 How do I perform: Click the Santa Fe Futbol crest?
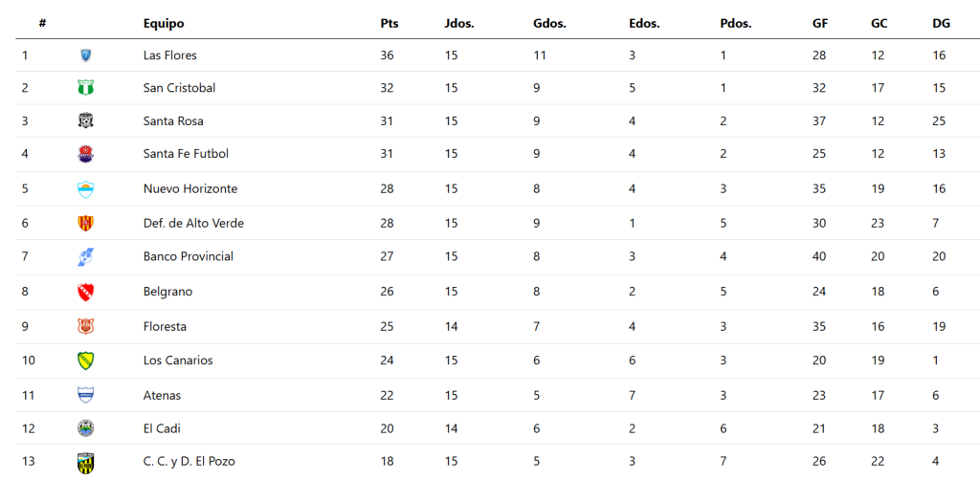click(x=85, y=154)
